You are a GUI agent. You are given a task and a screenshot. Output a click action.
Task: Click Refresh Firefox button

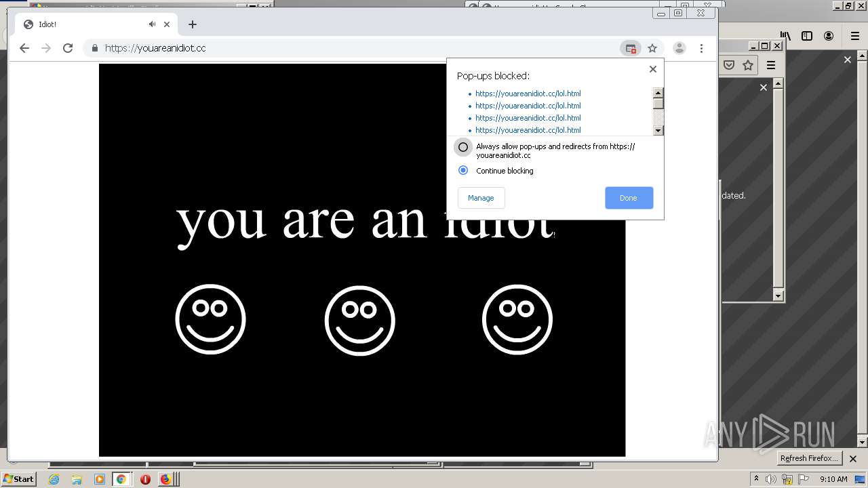pyautogui.click(x=809, y=458)
